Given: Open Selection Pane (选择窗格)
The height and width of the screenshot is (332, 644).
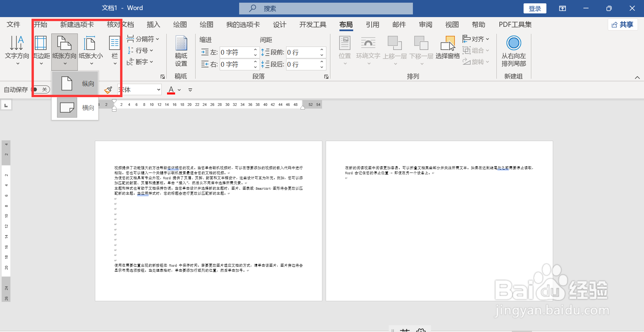Looking at the screenshot, I should tap(448, 48).
